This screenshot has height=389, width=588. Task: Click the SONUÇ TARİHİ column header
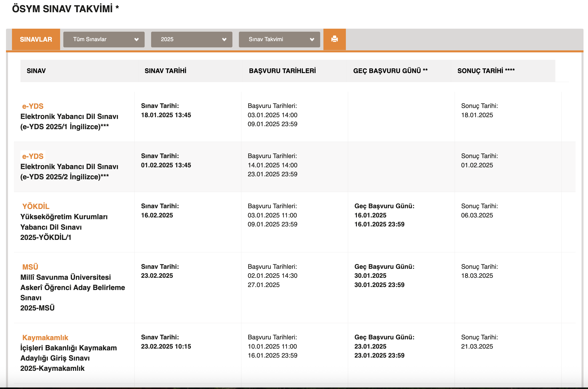click(x=486, y=71)
